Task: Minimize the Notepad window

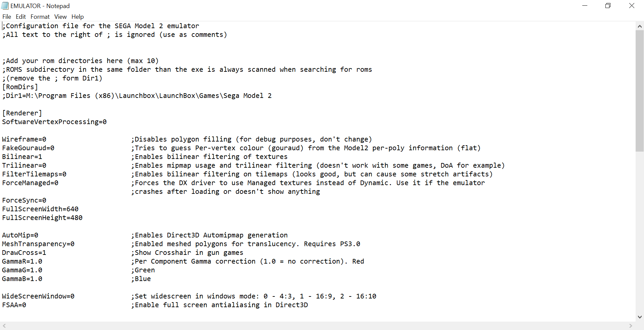Action: [x=585, y=6]
